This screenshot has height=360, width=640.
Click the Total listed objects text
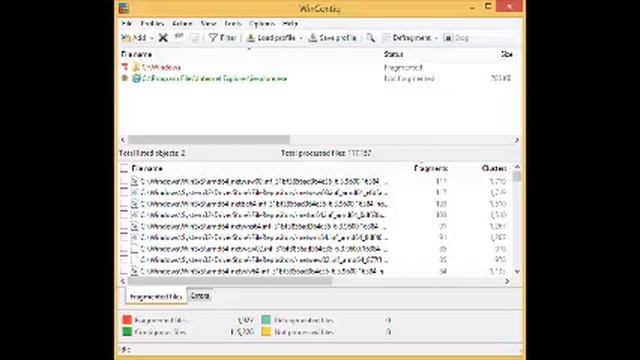coord(152,153)
